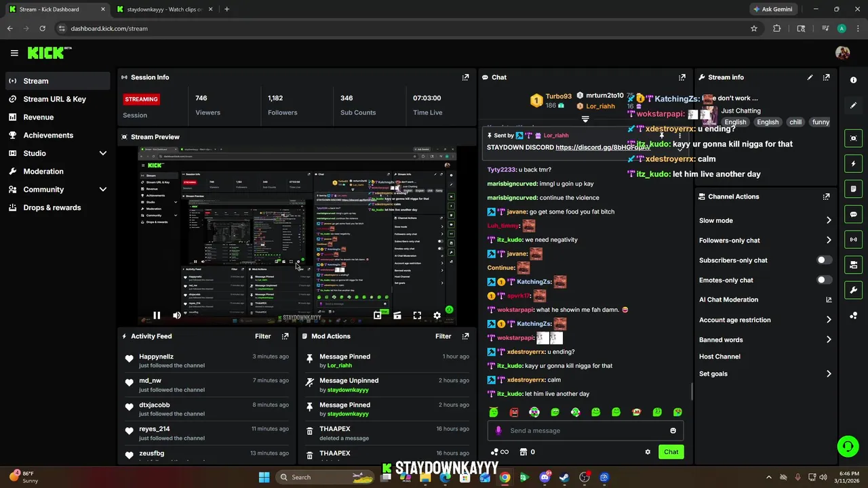Image resolution: width=868 pixels, height=488 pixels.
Task: Pop out the Chat panel
Action: coord(682,77)
